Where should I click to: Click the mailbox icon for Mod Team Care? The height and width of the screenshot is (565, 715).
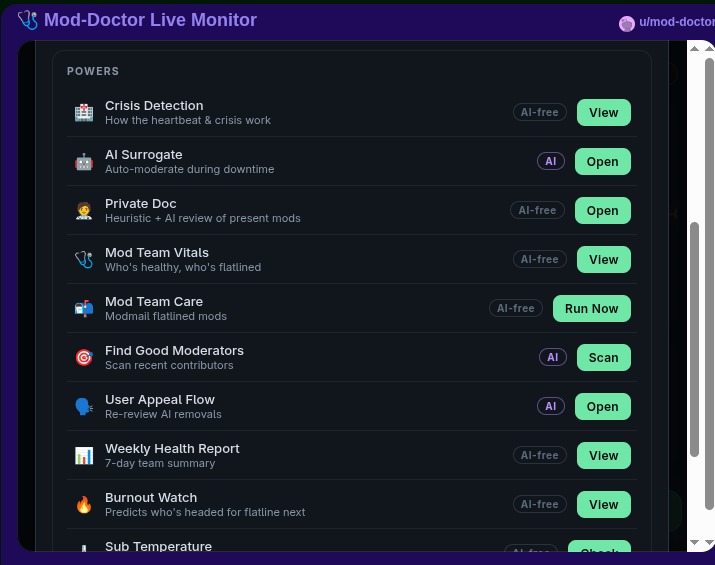[84, 309]
